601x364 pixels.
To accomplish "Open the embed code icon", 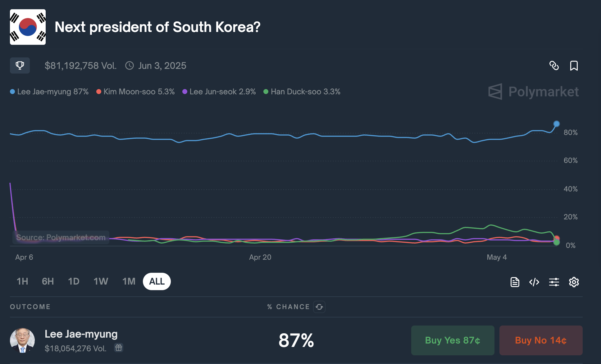I will point(534,282).
